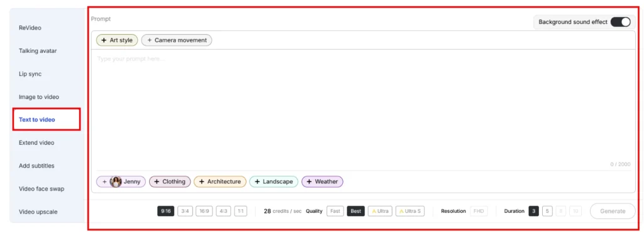Open the Add subtitles tool

point(36,166)
